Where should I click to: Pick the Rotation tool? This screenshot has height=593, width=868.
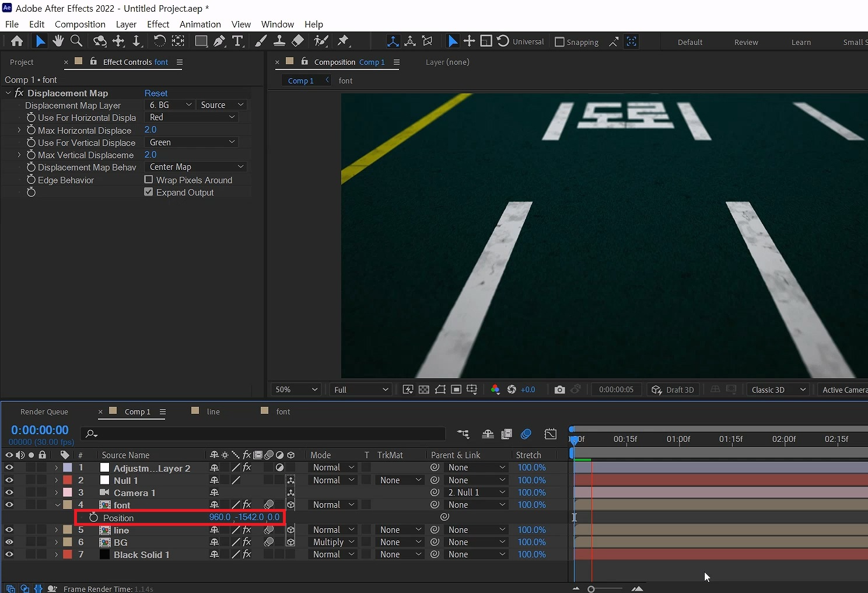[x=159, y=41]
